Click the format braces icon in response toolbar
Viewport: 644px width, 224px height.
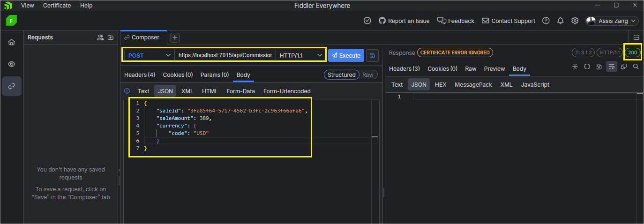pos(587,67)
